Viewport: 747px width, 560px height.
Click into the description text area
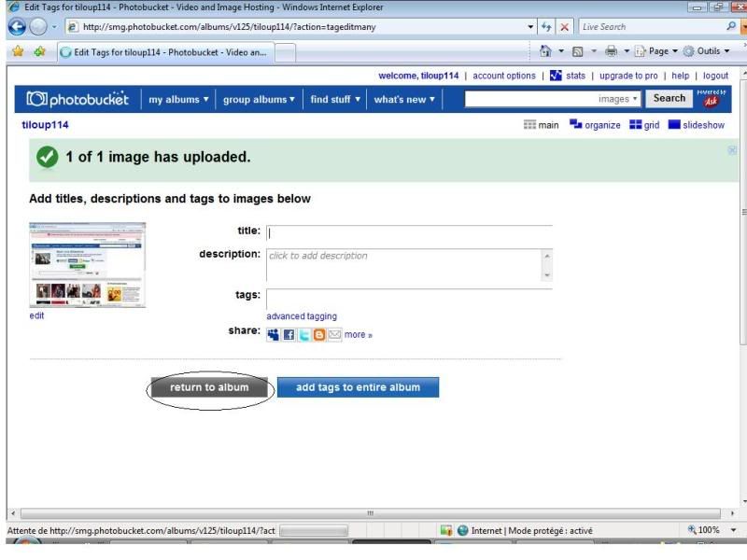(x=404, y=265)
